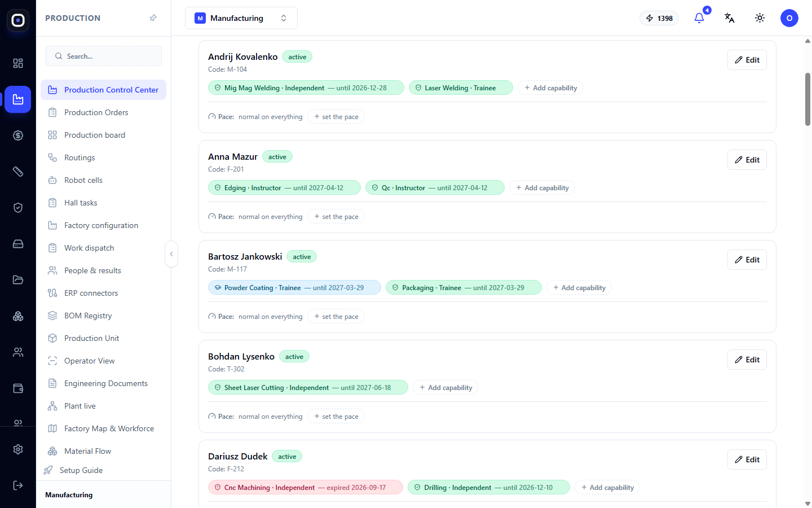The image size is (812, 508).
Task: Open Factory Map & Workforce
Action: [103, 428]
